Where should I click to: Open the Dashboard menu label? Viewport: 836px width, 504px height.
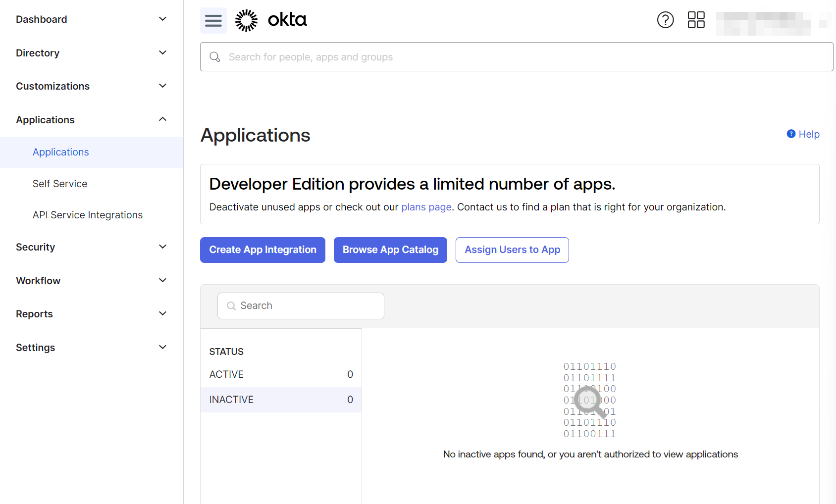point(42,19)
